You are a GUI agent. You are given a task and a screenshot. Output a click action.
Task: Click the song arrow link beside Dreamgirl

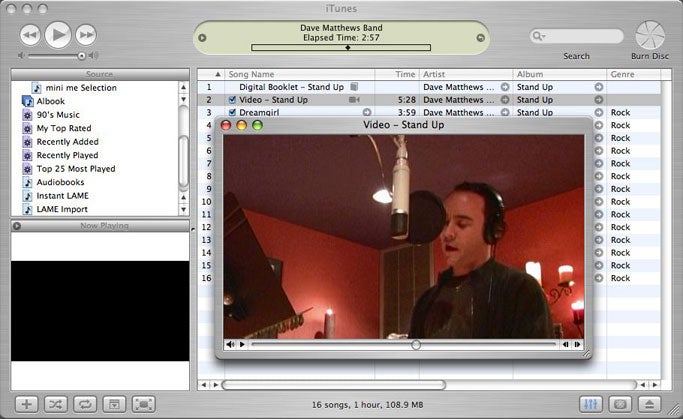pos(367,112)
